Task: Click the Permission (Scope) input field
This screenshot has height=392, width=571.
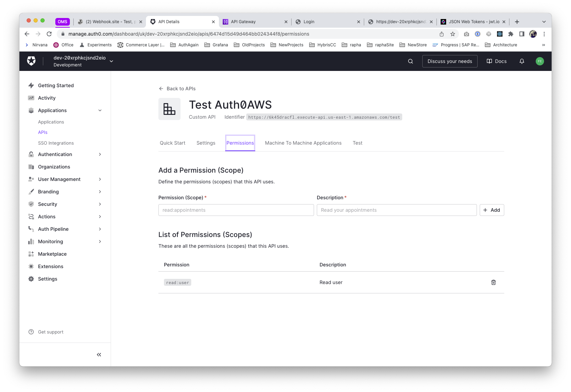Action: click(236, 210)
